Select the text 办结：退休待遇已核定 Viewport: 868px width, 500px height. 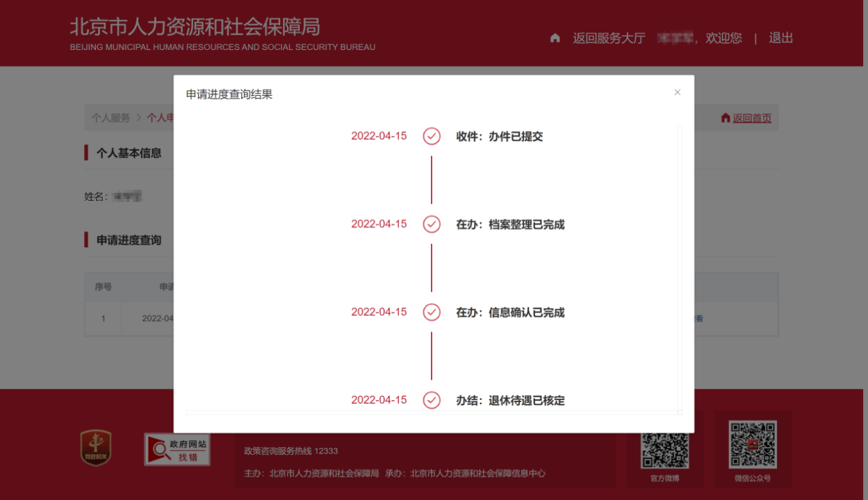point(510,401)
